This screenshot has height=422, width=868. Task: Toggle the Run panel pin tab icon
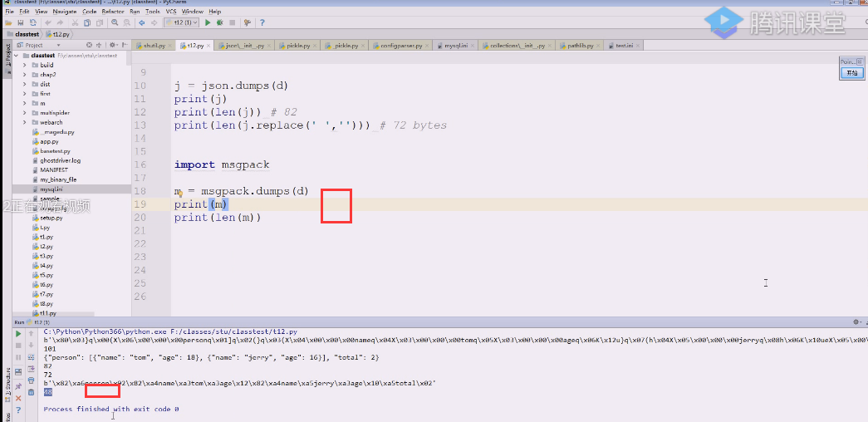point(18,386)
